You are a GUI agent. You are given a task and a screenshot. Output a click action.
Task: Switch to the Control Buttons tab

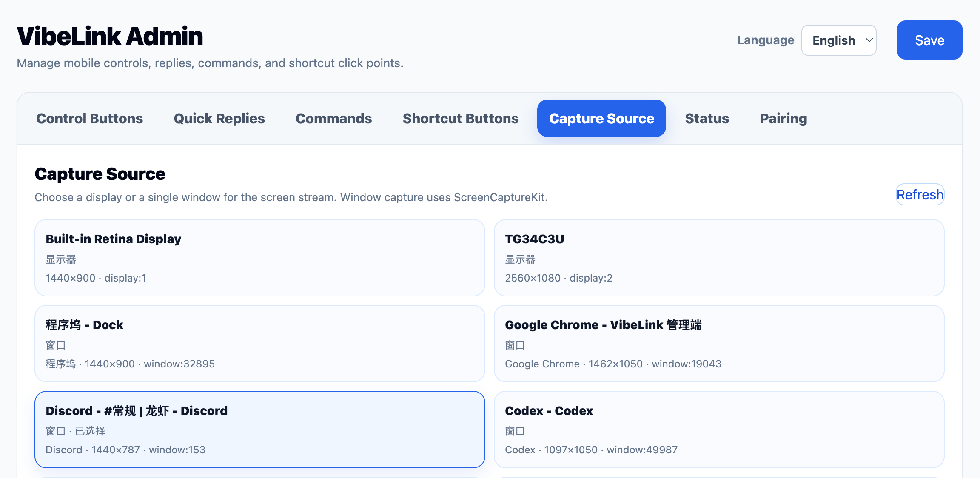(89, 118)
